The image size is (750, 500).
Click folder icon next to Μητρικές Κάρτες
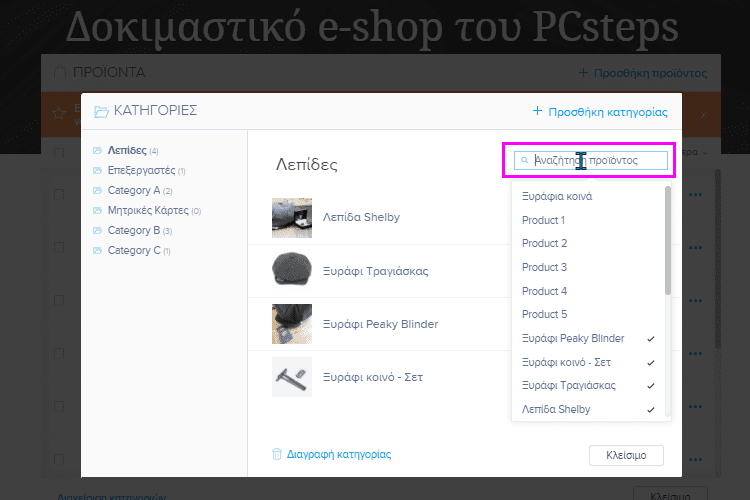(98, 211)
